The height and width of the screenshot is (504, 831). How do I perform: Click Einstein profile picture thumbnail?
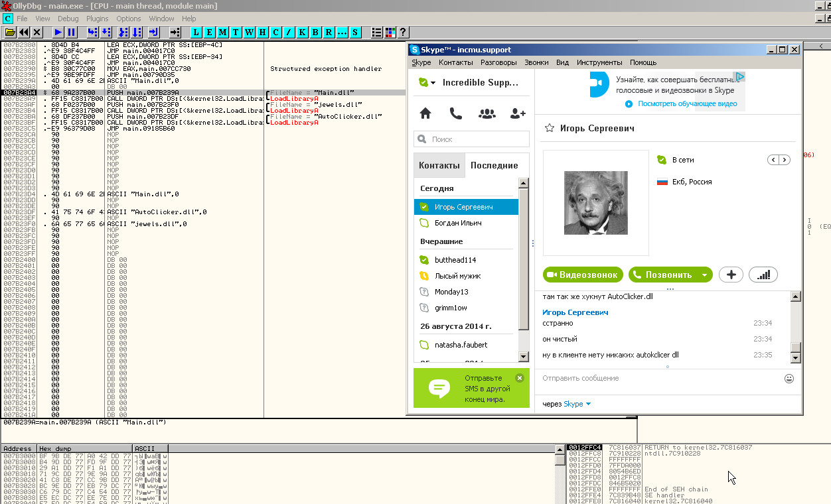point(596,203)
